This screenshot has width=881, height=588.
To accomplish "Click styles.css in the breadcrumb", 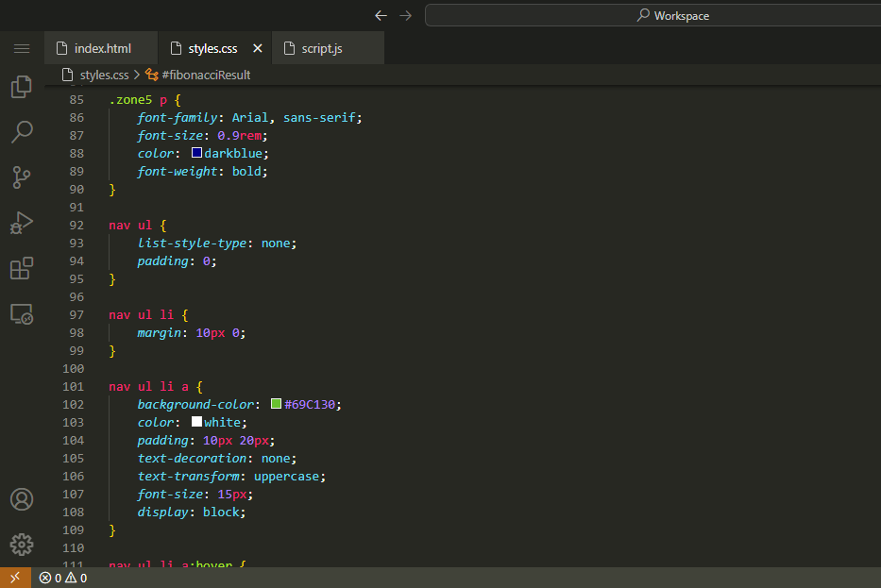I will point(104,75).
